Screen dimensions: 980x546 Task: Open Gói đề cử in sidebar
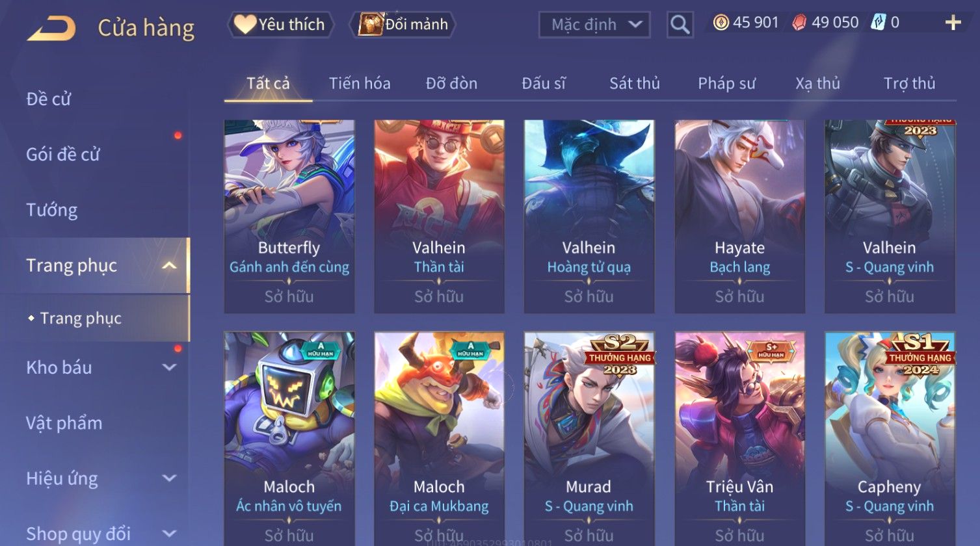(63, 154)
